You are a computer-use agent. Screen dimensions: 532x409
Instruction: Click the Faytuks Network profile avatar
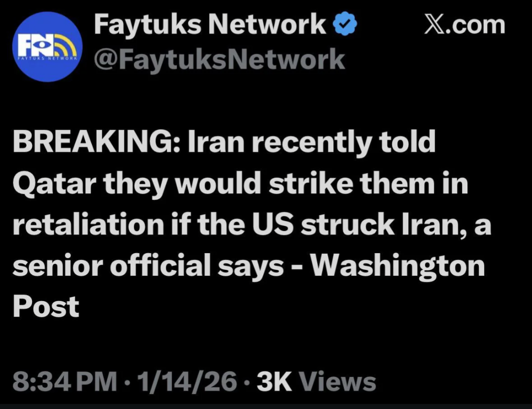click(48, 46)
